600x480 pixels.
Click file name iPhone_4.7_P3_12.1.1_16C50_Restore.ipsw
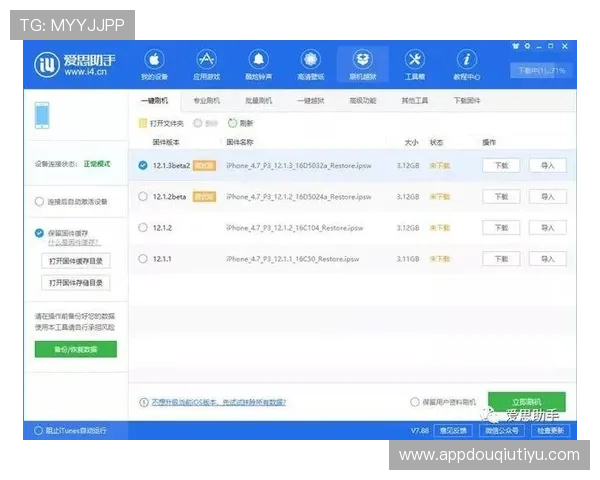tap(293, 259)
